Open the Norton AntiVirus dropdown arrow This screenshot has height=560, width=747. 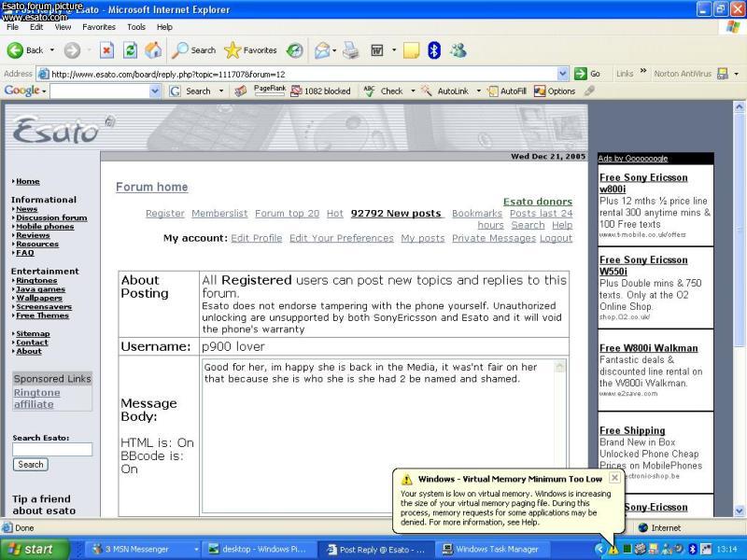coord(737,74)
